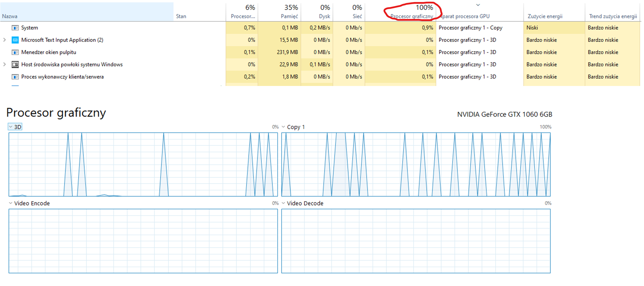Screen dimensions: 644x286
Task: Sort by the Procesor 6% column header
Action: [x=242, y=12]
